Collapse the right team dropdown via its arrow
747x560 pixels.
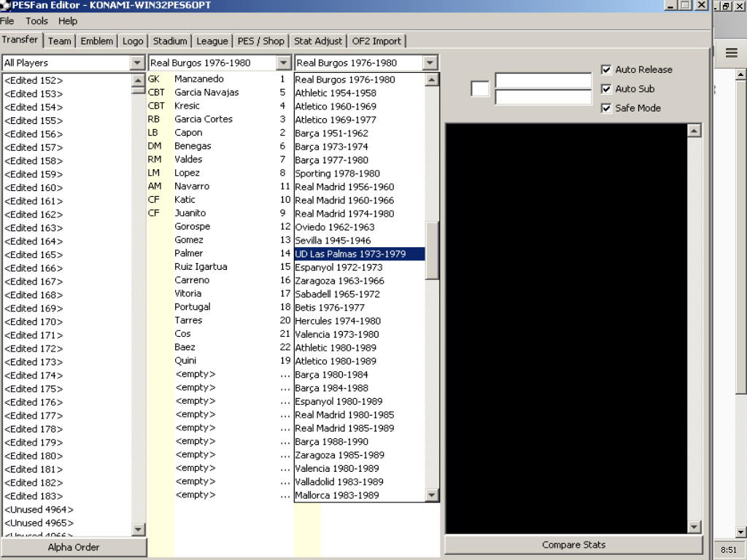pyautogui.click(x=430, y=63)
